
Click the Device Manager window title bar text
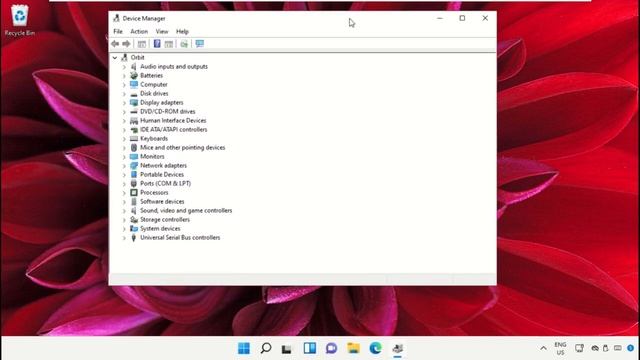click(x=144, y=18)
